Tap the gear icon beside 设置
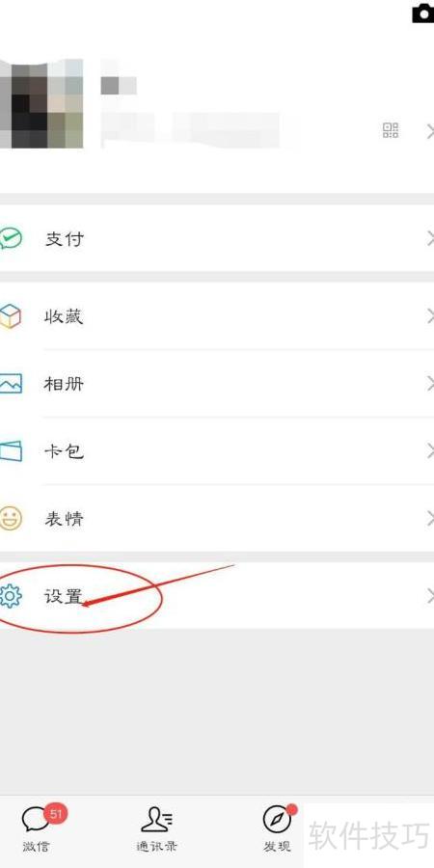434x868 pixels. point(11,596)
